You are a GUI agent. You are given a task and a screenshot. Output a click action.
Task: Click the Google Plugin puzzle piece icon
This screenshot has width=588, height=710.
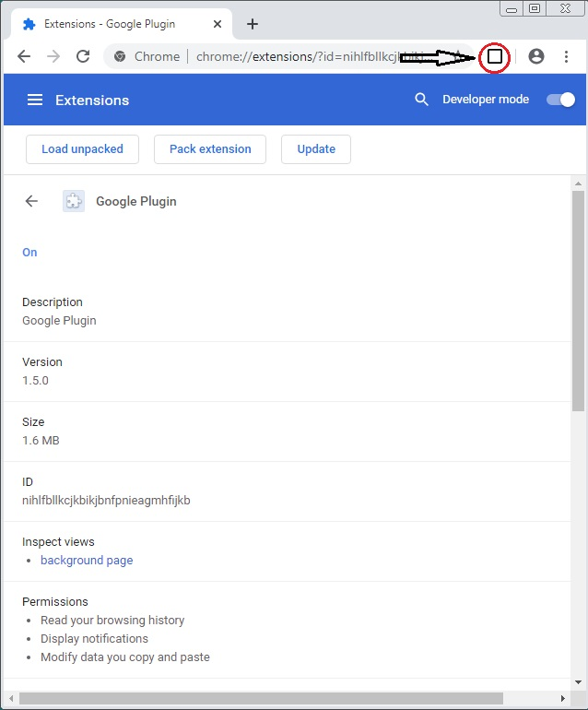click(x=74, y=201)
